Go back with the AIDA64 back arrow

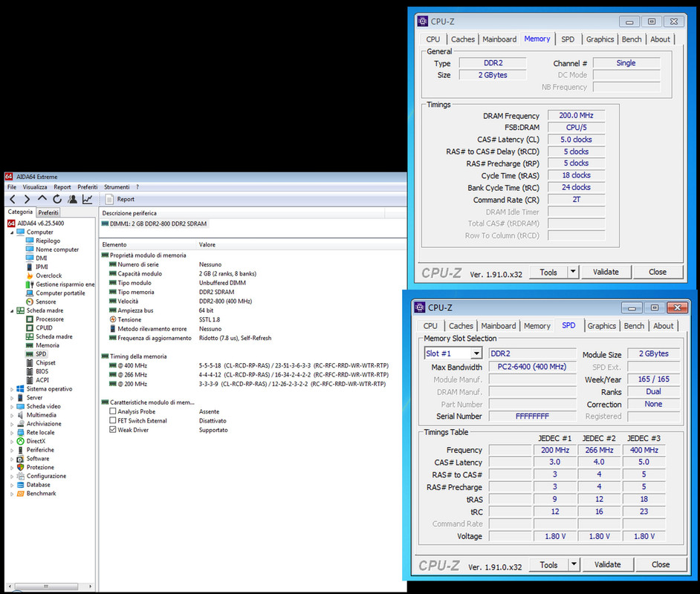[13, 199]
